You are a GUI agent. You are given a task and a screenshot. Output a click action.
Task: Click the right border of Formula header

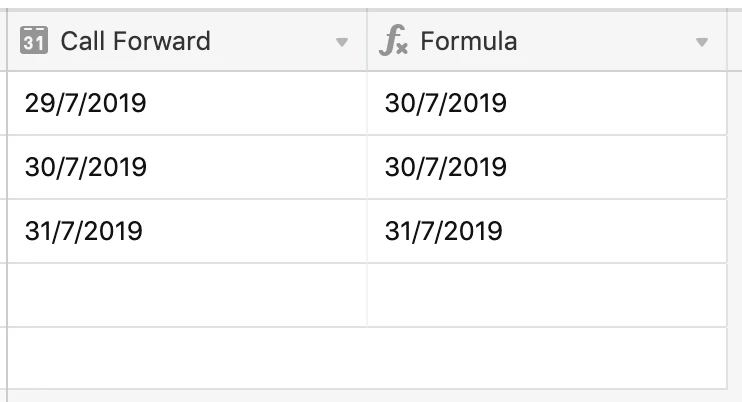[727, 41]
